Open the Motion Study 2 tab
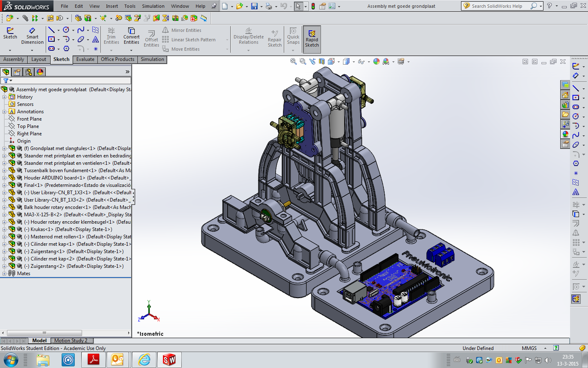588x368 pixels. click(x=71, y=341)
